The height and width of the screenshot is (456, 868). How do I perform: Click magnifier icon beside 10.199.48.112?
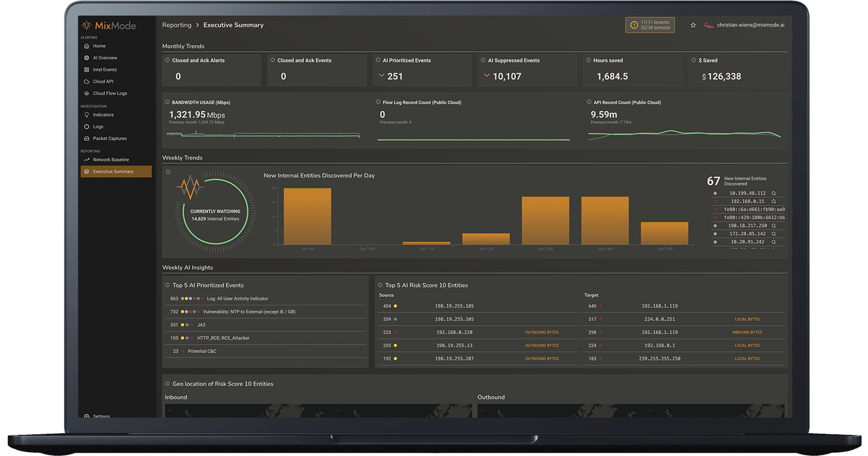[773, 193]
